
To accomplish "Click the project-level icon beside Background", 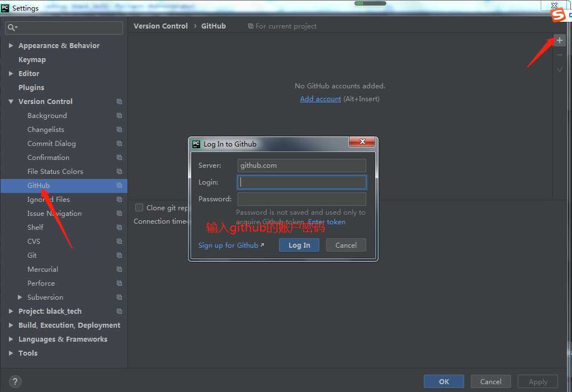I will pyautogui.click(x=119, y=115).
